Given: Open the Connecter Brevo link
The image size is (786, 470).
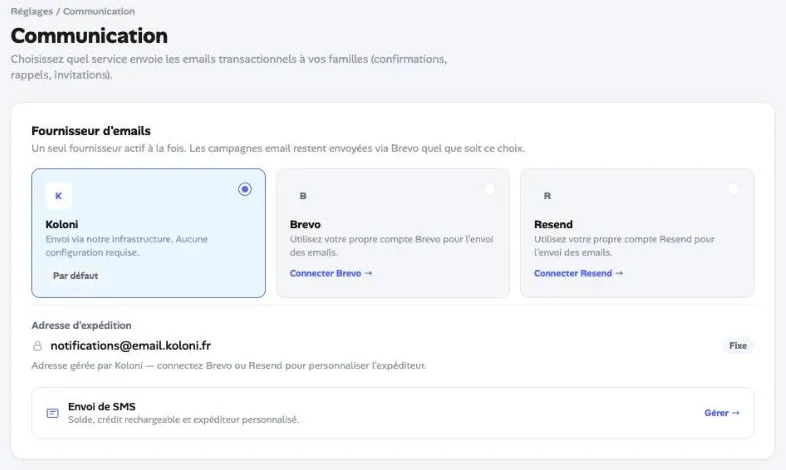Looking at the screenshot, I should click(331, 273).
